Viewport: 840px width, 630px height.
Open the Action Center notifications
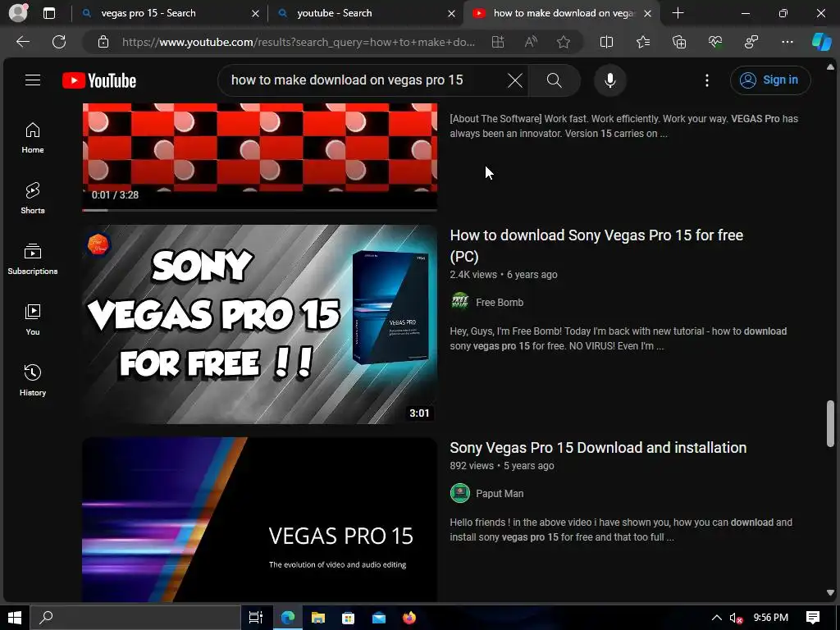[x=813, y=618]
